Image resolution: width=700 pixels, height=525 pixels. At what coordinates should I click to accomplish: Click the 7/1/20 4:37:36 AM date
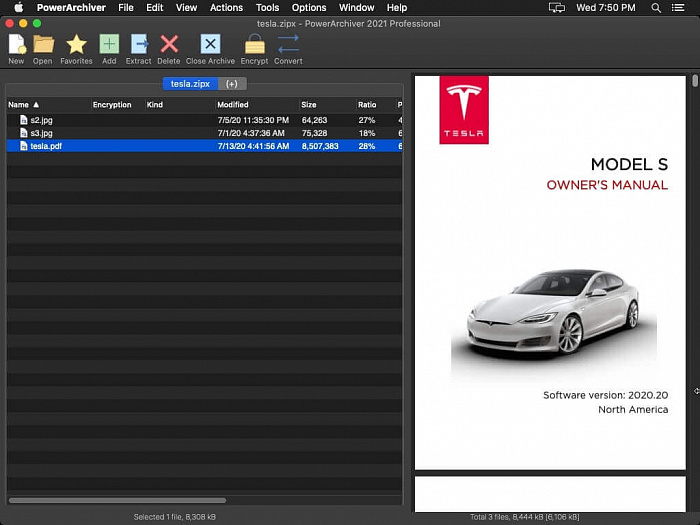pyautogui.click(x=251, y=133)
